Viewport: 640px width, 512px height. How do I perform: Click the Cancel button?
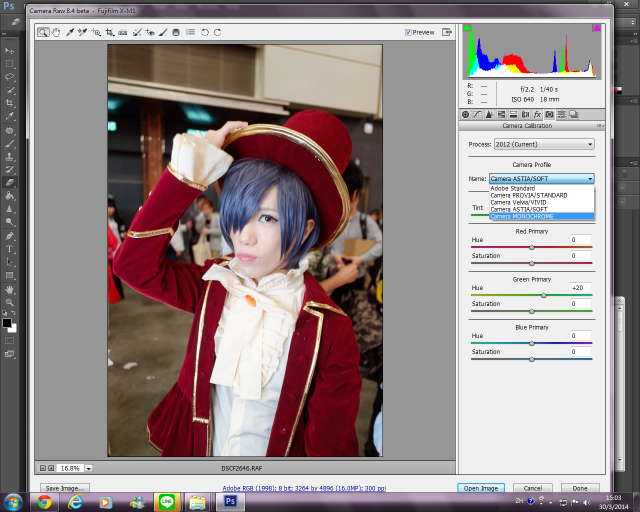coord(533,488)
